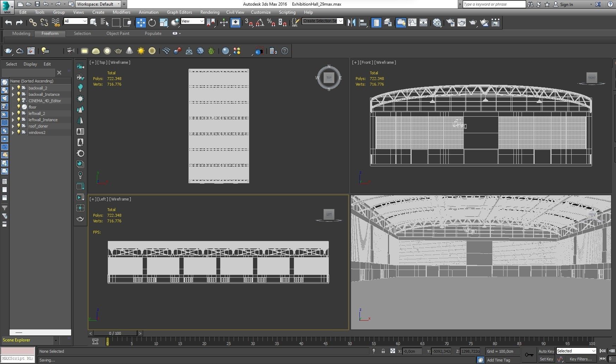Toggle the 3D Snaps button
616x364 pixels.
[249, 23]
